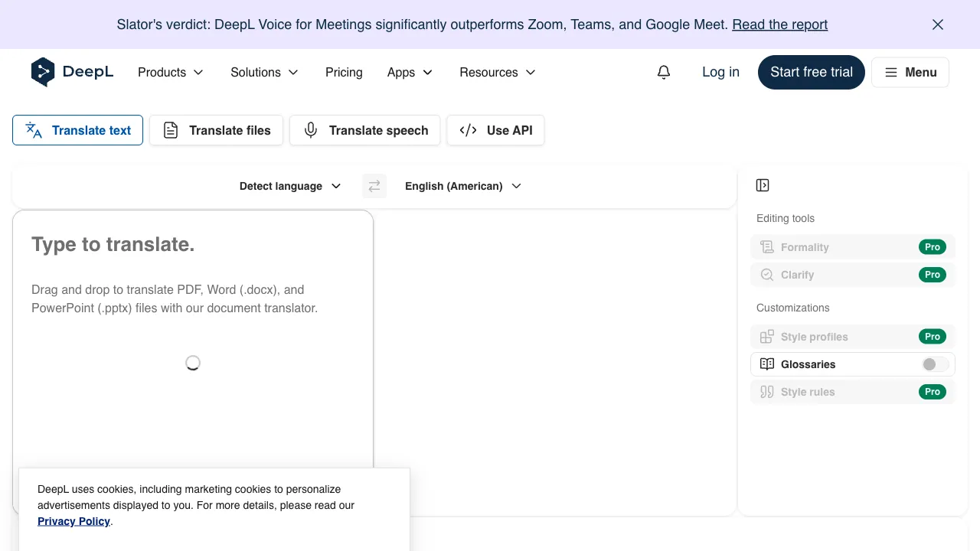The width and height of the screenshot is (980, 551).
Task: Click the Style profiles icon
Action: pyautogui.click(x=767, y=337)
